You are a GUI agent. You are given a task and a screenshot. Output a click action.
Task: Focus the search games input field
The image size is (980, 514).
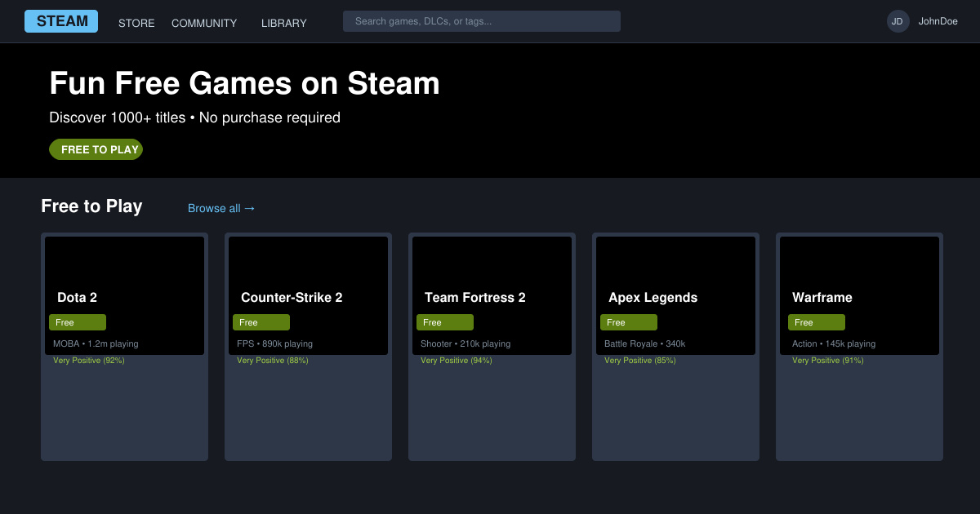pos(482,21)
